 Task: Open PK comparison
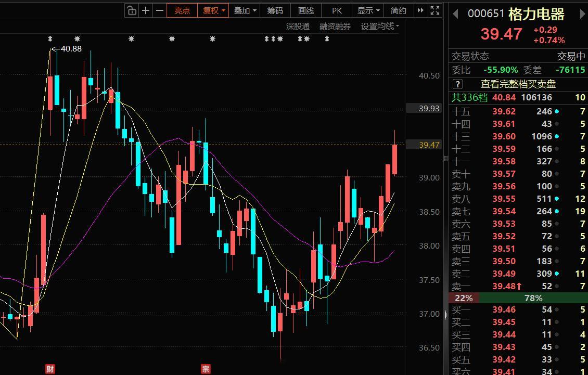click(337, 10)
